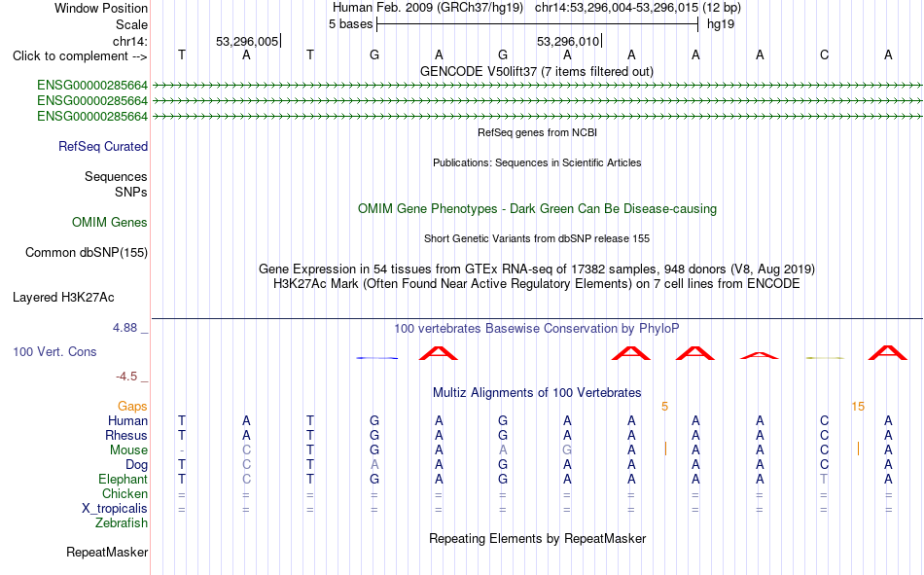Open the GTEx Gene Expression in 54 tissues title
The width and height of the screenshot is (924, 575).
537,269
